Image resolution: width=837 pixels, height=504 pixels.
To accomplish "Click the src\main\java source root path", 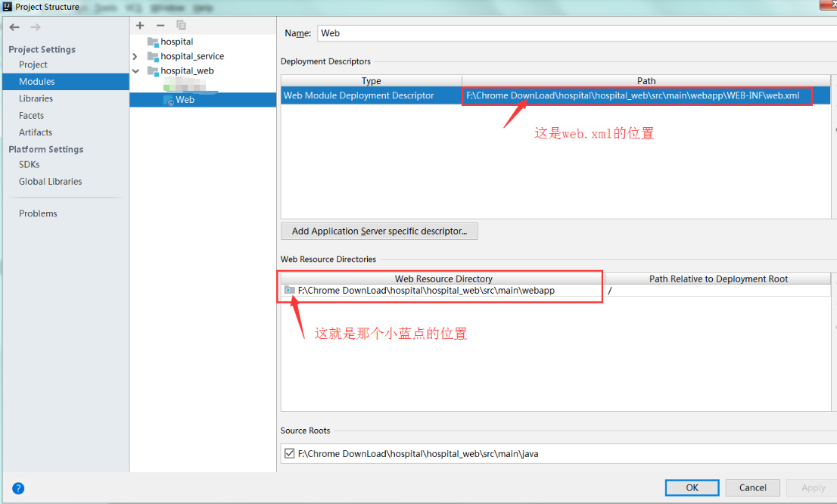I will [x=418, y=454].
